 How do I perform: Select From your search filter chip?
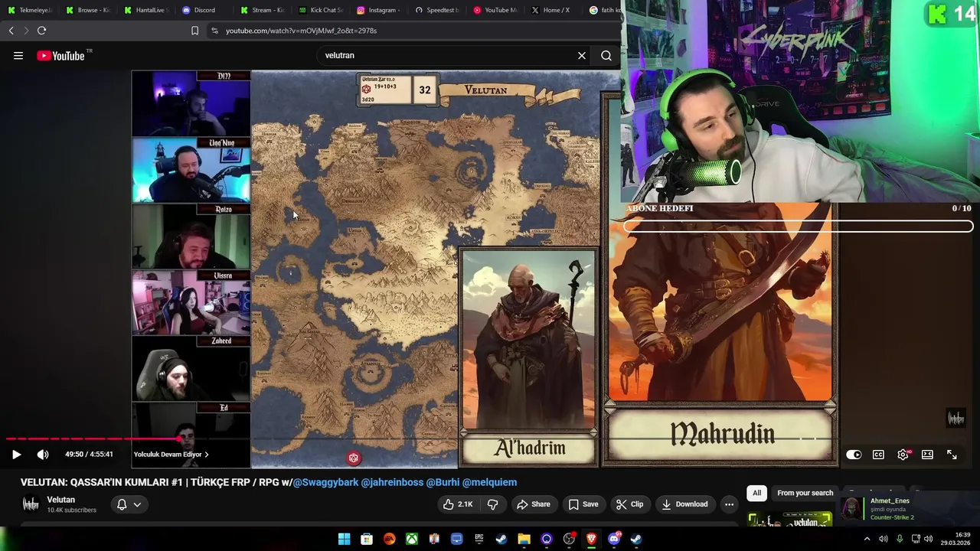(805, 493)
